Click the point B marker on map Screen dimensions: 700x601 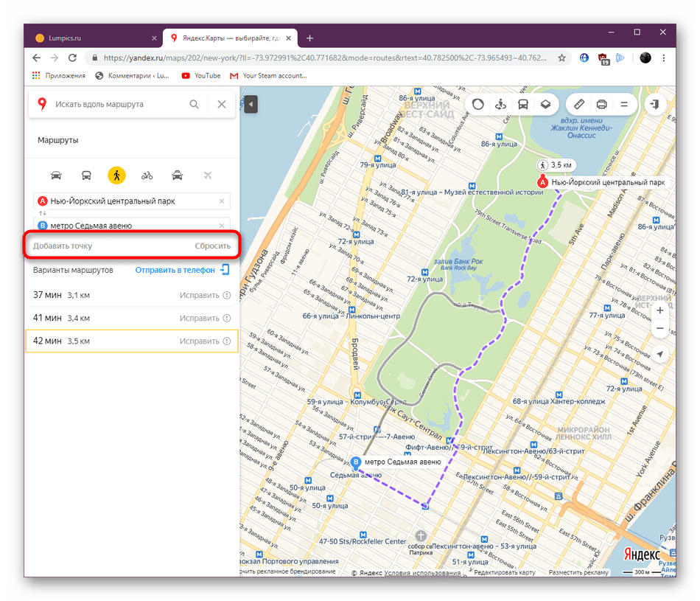click(x=356, y=463)
